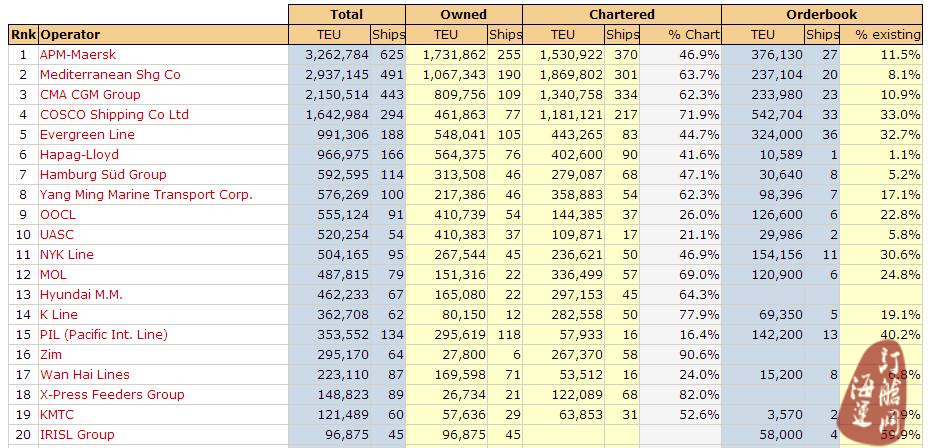The image size is (934, 448).
Task: Click the CMA CGM Group link
Action: [x=90, y=95]
